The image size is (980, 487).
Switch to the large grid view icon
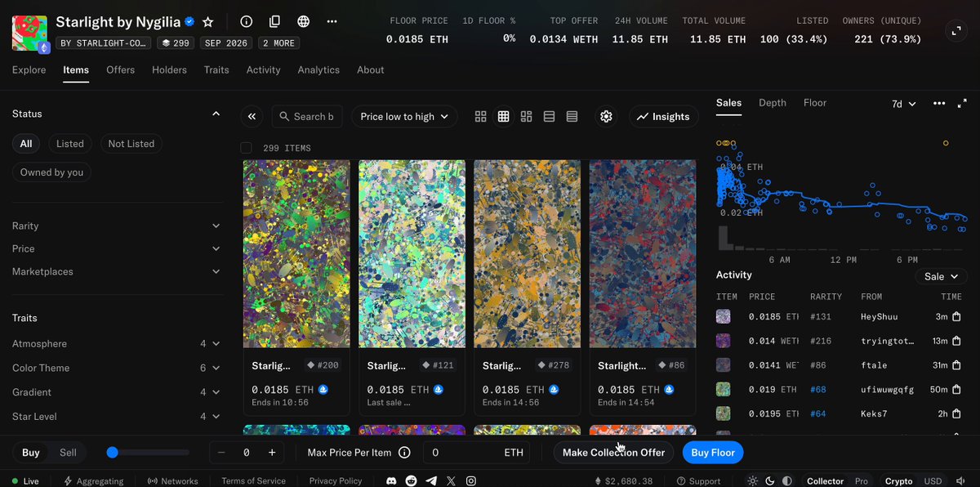click(481, 117)
